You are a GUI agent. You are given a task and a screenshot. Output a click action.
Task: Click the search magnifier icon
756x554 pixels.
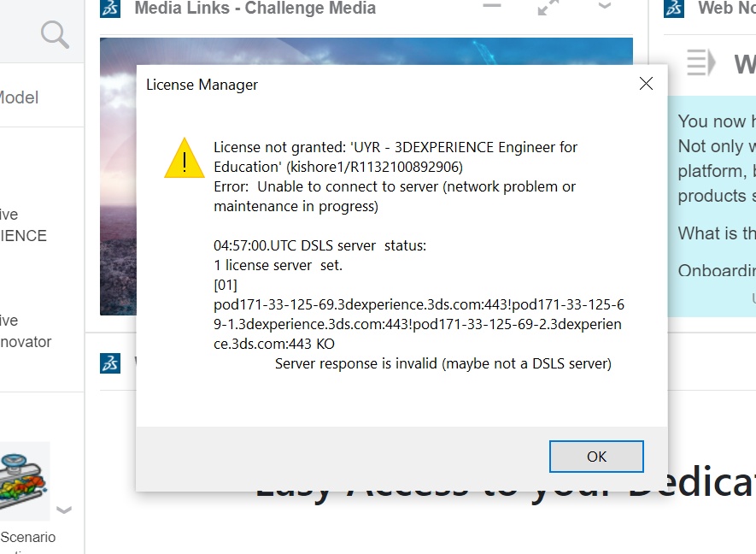pyautogui.click(x=55, y=35)
